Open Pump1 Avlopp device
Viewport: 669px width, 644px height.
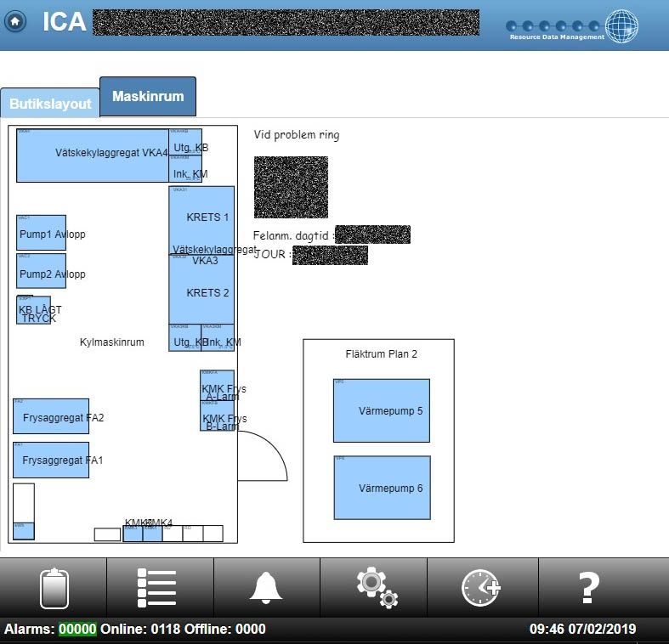click(x=41, y=233)
